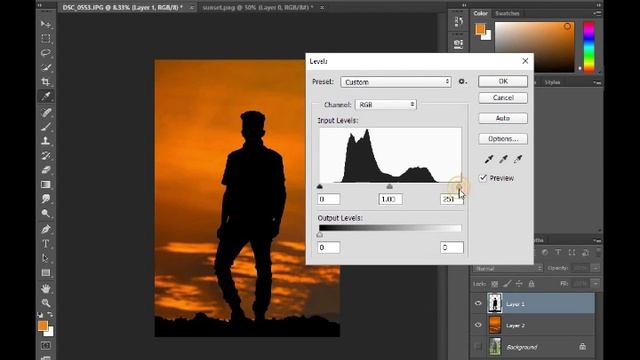Click Cancel in the Levels dialog
This screenshot has width=640, height=360.
click(x=503, y=98)
